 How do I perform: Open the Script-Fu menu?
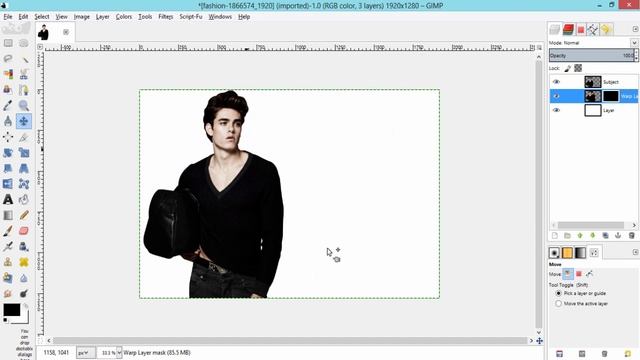tap(191, 17)
